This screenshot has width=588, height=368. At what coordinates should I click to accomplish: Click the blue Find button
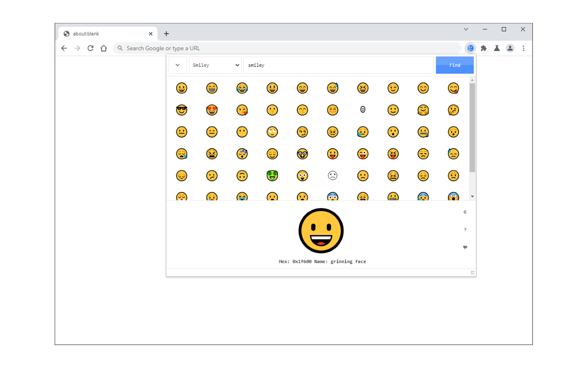pyautogui.click(x=455, y=65)
